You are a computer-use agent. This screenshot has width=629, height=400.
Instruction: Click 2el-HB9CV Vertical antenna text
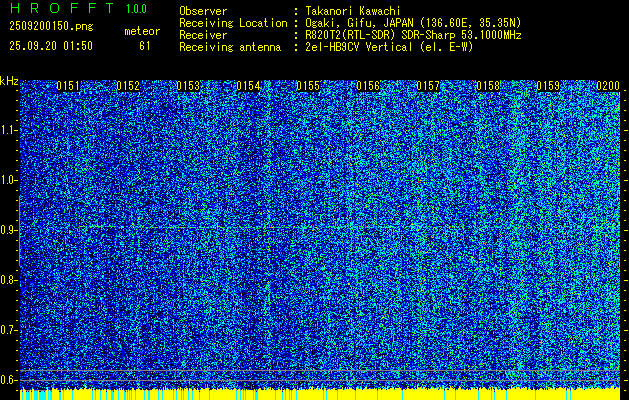[389, 47]
